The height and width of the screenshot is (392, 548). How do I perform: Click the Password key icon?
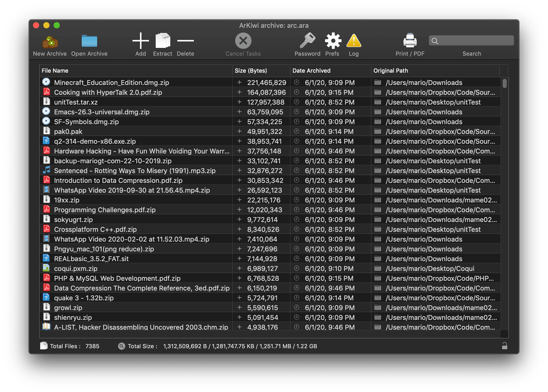coord(307,41)
